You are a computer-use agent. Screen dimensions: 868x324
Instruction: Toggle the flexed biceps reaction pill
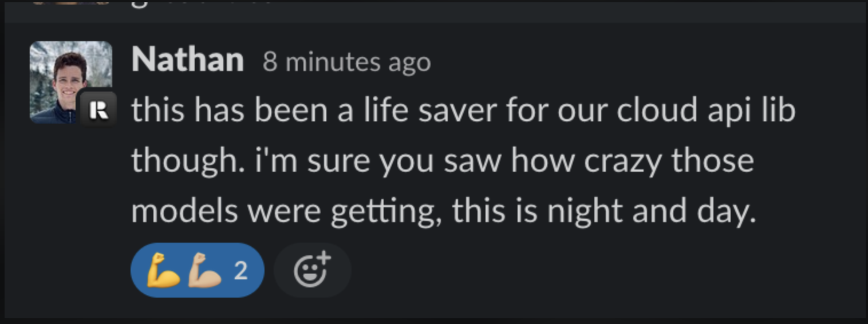tap(197, 270)
